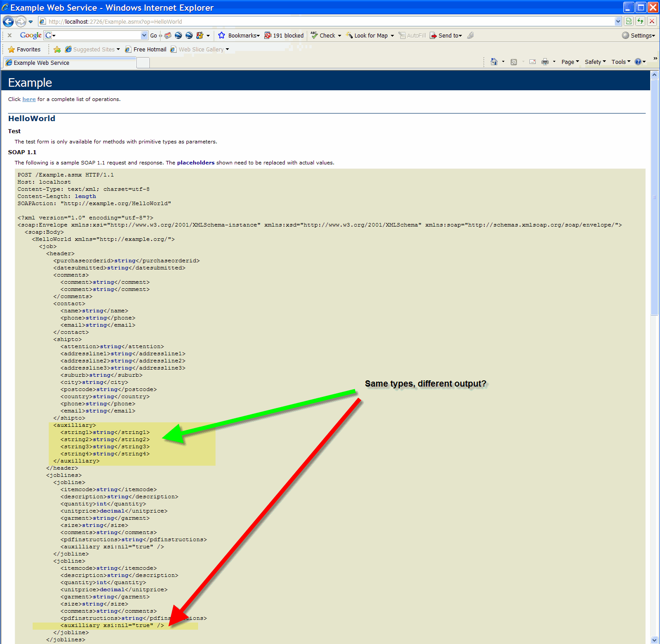Click the vertical scrollbar down arrow
Image resolution: width=660 pixels, height=644 pixels.
(655, 640)
